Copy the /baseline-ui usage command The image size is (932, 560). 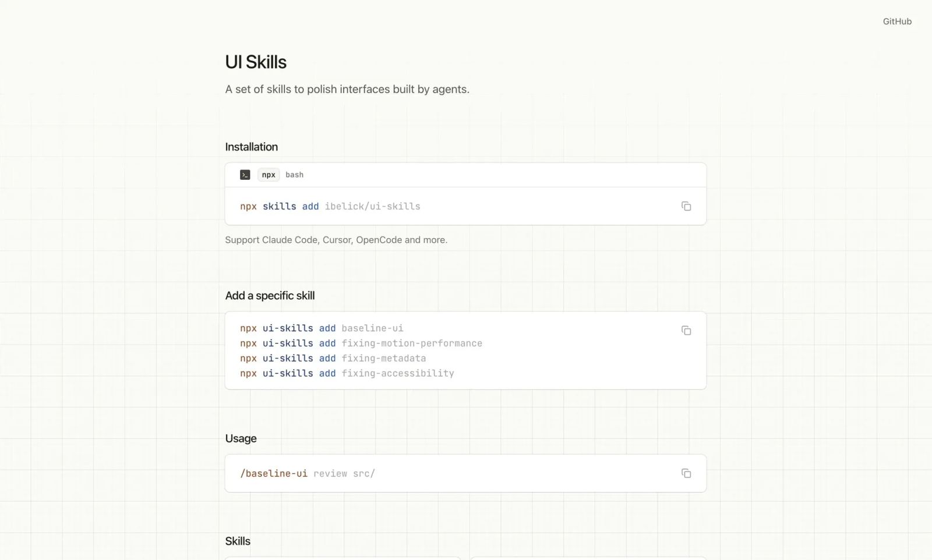[686, 473]
